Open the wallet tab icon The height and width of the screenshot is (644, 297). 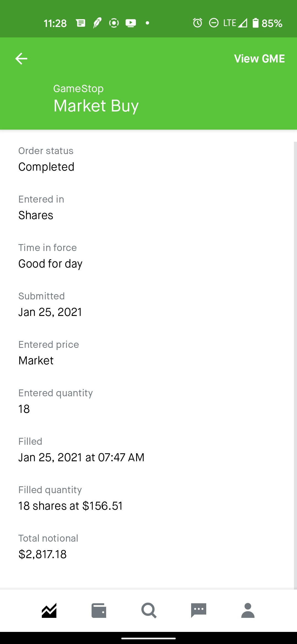(x=99, y=610)
